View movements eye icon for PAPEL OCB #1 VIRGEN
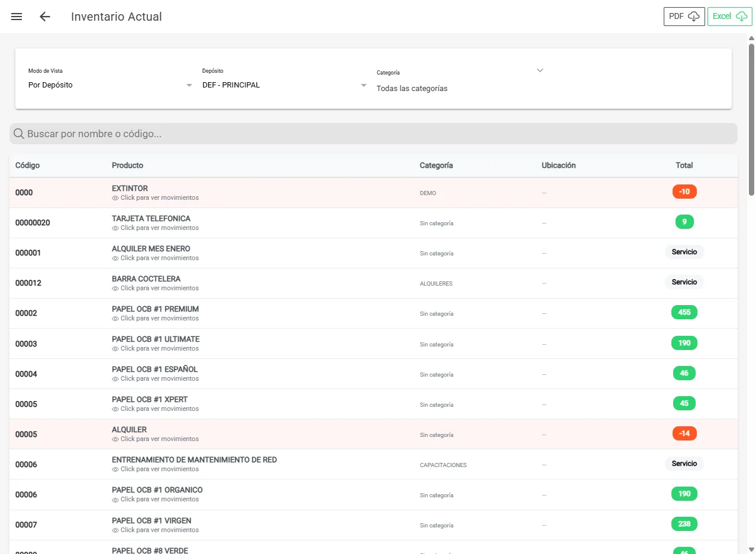The image size is (756, 554). tap(115, 530)
